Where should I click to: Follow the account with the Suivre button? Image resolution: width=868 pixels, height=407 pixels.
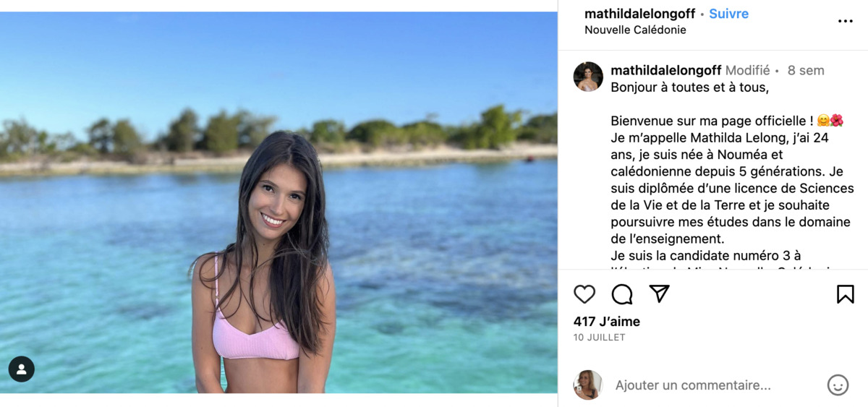coord(728,14)
